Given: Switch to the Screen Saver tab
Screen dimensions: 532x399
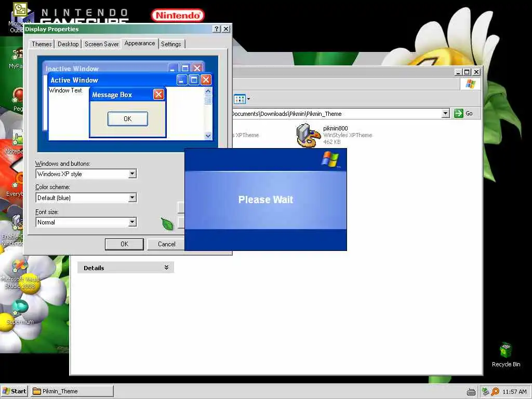Looking at the screenshot, I should [101, 44].
